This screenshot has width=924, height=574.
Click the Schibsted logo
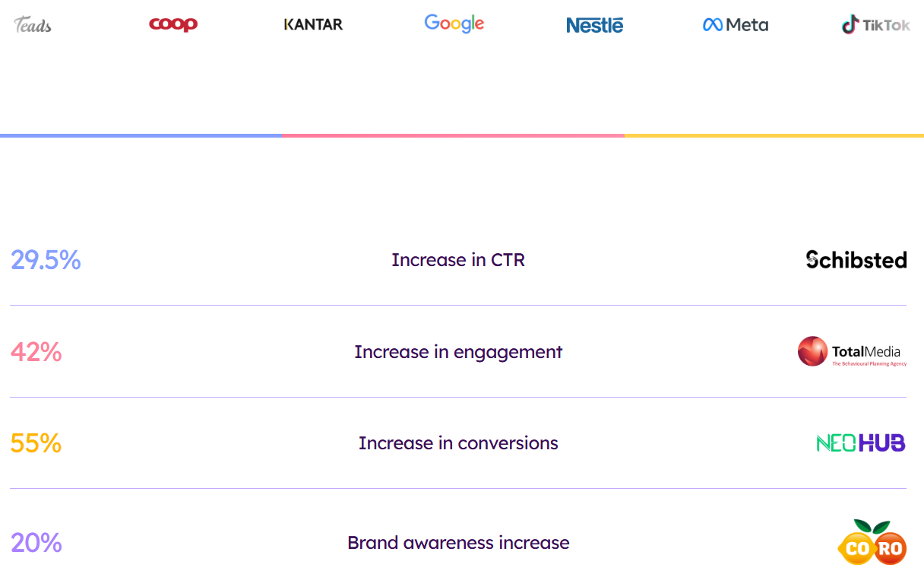(856, 260)
